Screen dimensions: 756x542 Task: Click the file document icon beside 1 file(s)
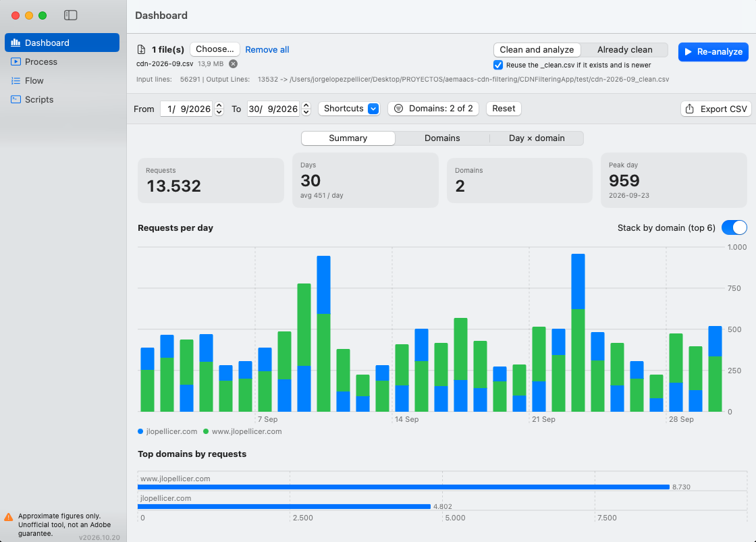[141, 49]
